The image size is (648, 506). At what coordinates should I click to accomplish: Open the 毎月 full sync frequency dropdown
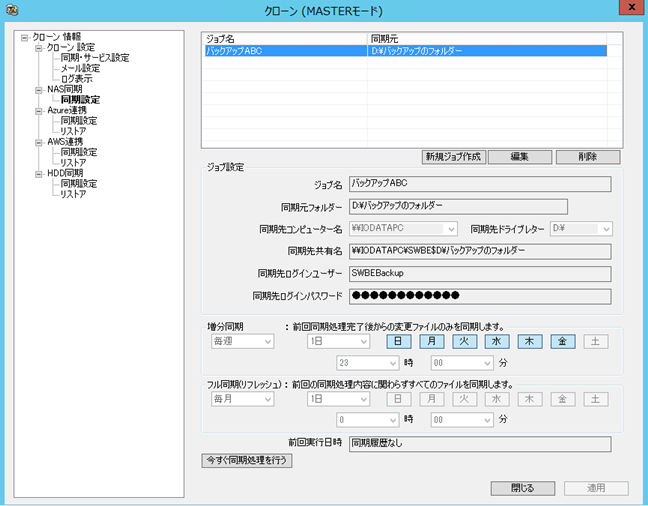click(x=240, y=397)
